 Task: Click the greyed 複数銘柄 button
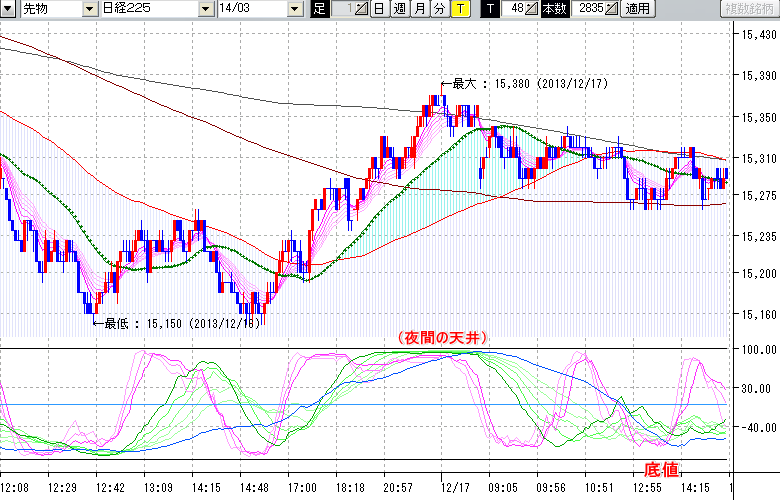(750, 9)
